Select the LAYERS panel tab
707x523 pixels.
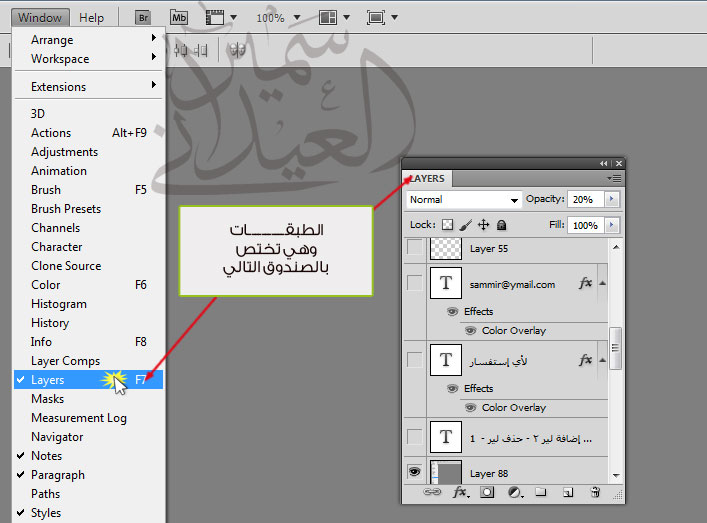[x=427, y=179]
